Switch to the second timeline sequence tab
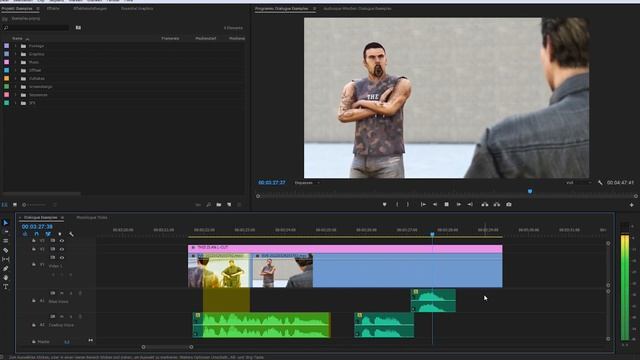This screenshot has width=640, height=360. [92, 218]
